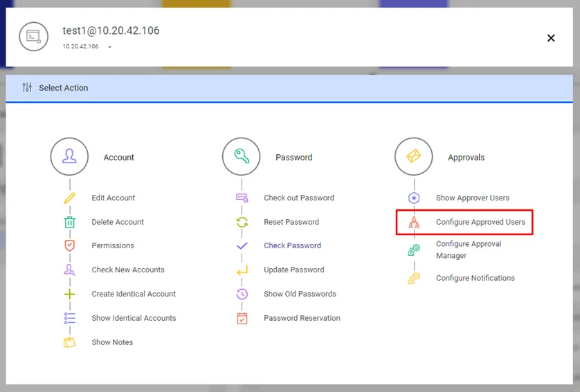Click the Approvals section heading
Image resolution: width=580 pixels, height=392 pixels.
coord(466,158)
